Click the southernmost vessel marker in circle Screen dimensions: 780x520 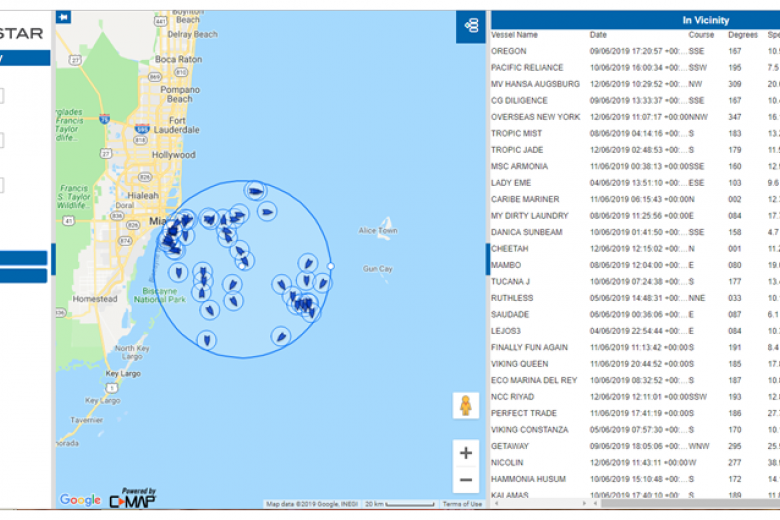[x=207, y=340]
